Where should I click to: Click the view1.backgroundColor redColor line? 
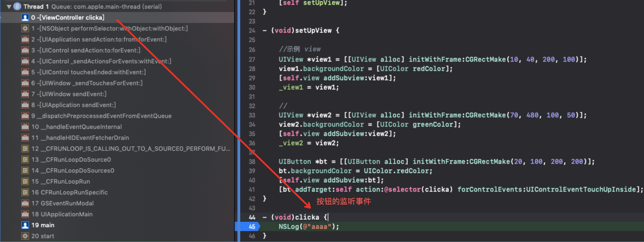click(365, 69)
